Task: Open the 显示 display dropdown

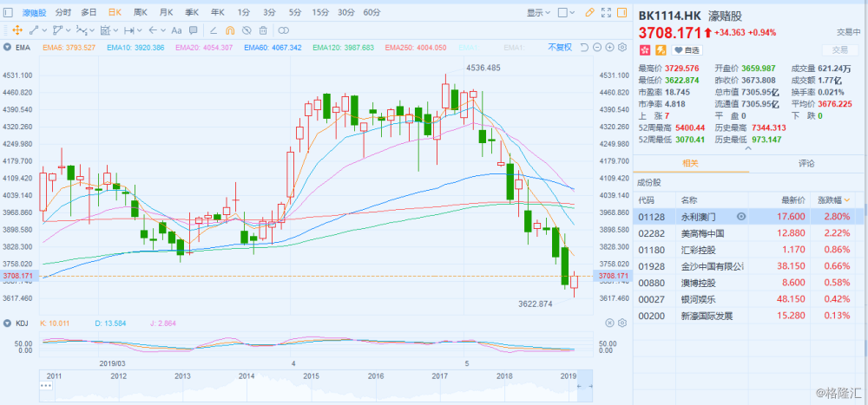Action: (539, 13)
